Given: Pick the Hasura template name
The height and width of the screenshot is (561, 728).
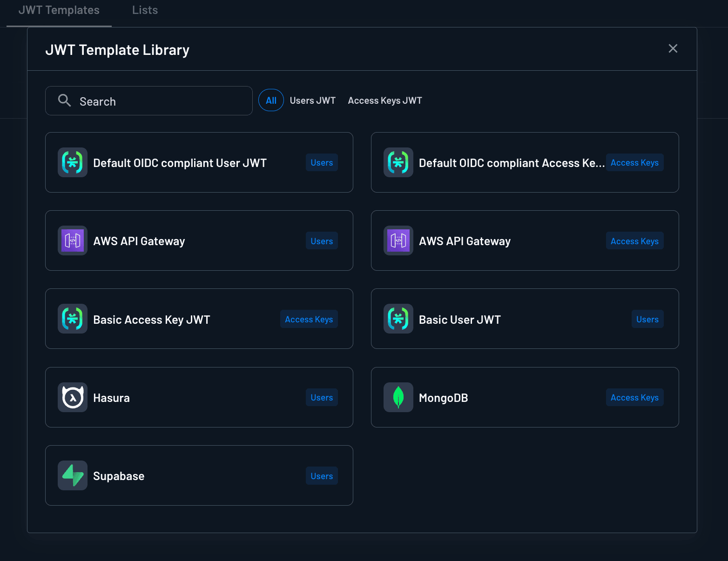Looking at the screenshot, I should (x=112, y=398).
